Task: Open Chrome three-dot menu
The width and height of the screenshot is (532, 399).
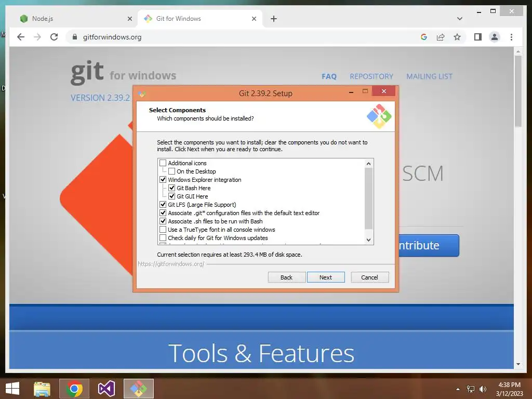Action: pos(511,37)
